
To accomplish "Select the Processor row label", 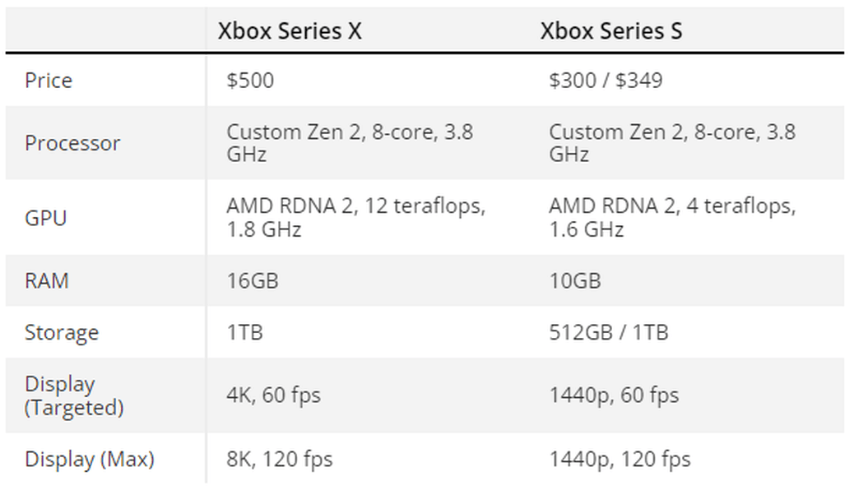I will click(72, 143).
